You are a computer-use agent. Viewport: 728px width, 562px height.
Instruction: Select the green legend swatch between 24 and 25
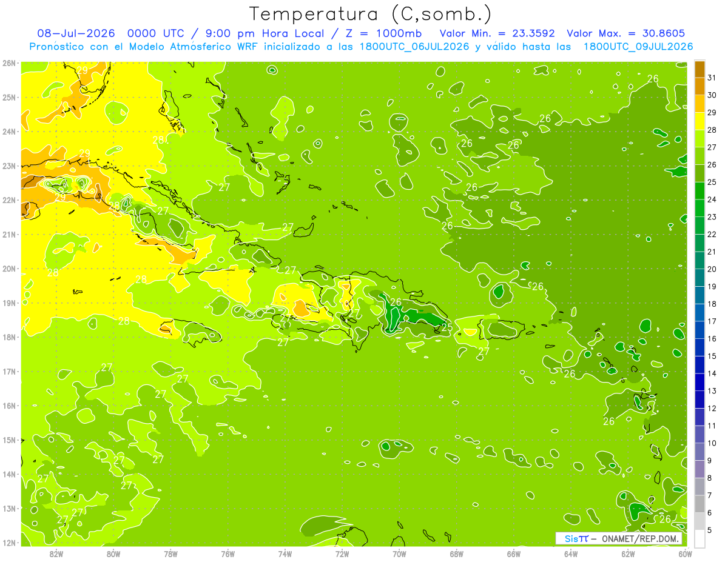pyautogui.click(x=699, y=191)
